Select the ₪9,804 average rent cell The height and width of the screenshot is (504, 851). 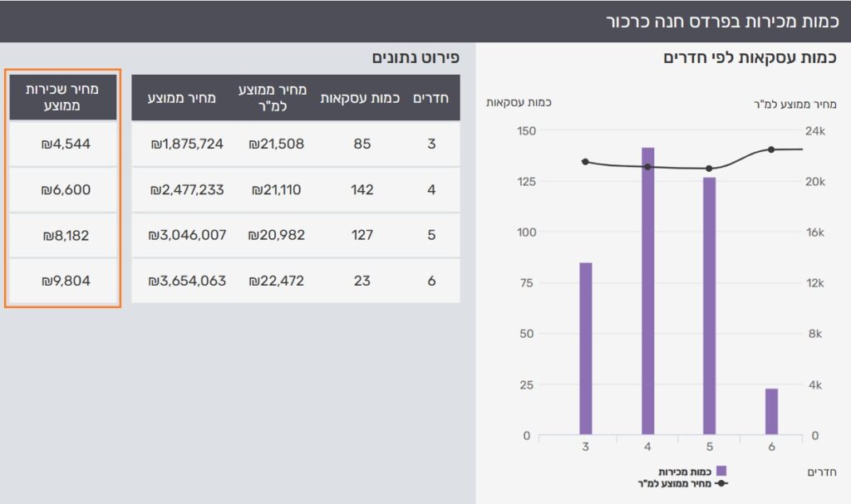66,281
